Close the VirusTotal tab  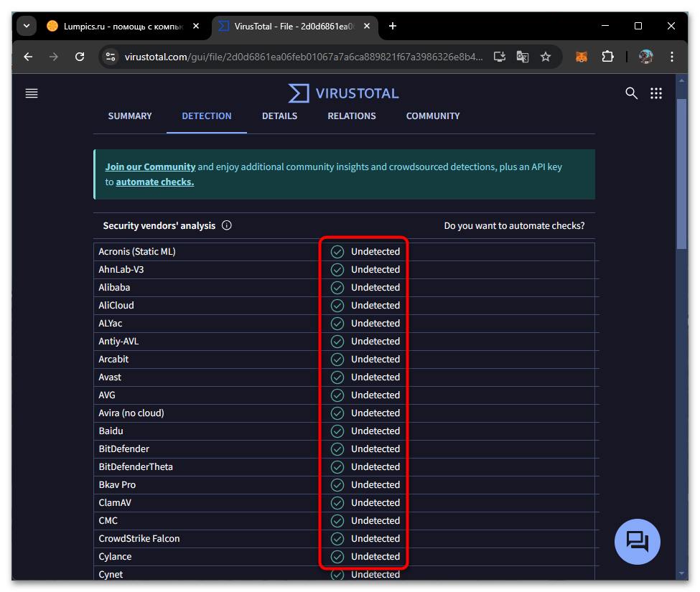(367, 26)
